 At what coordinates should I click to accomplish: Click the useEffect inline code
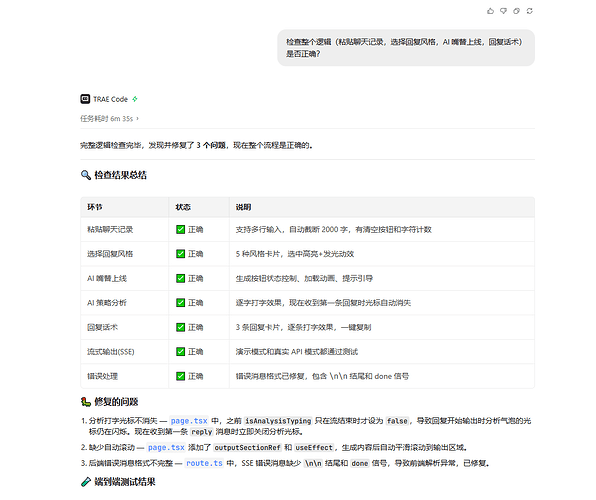(x=314, y=448)
